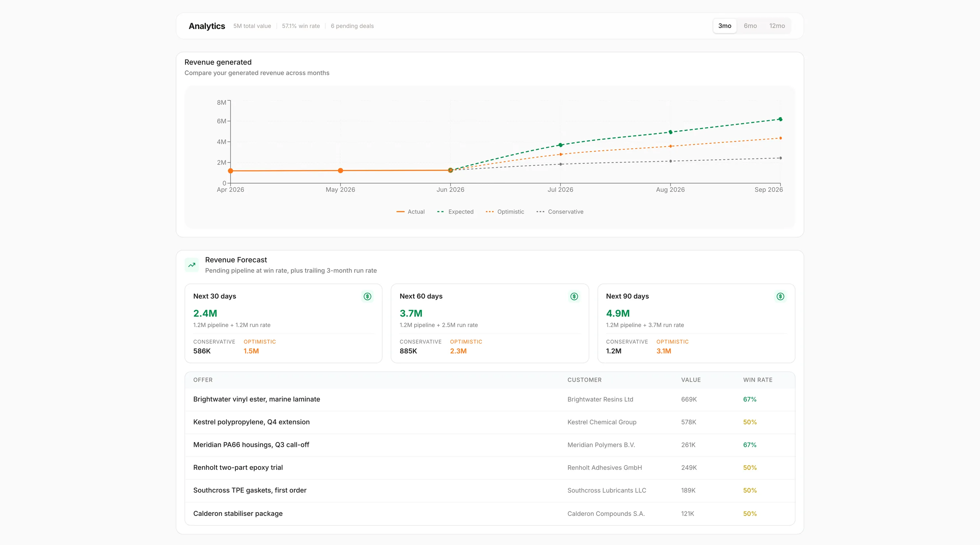Switch to the 6mo time range
The image size is (980, 545).
coord(750,26)
